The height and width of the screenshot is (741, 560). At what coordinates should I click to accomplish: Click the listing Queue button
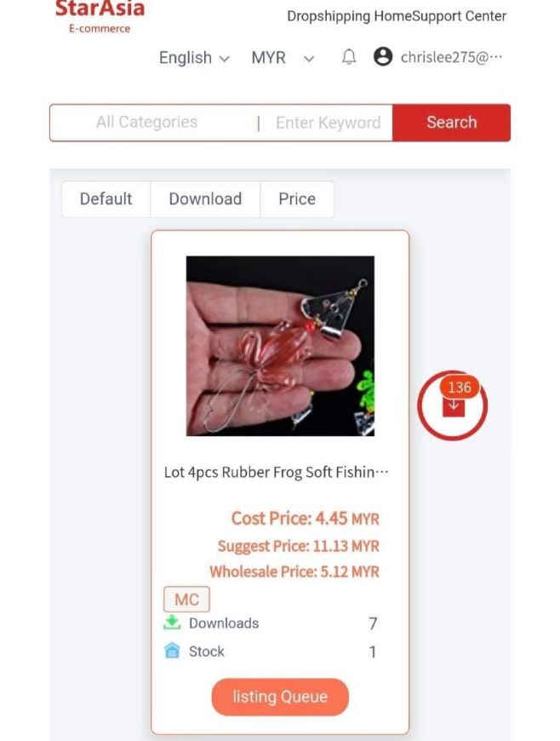pos(280,697)
